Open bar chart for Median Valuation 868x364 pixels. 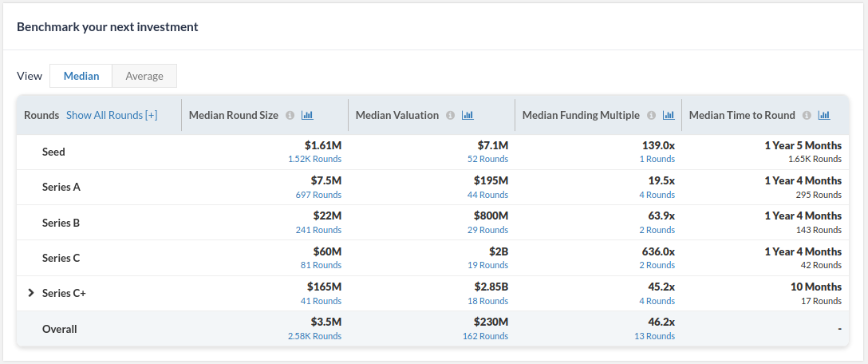pos(468,115)
